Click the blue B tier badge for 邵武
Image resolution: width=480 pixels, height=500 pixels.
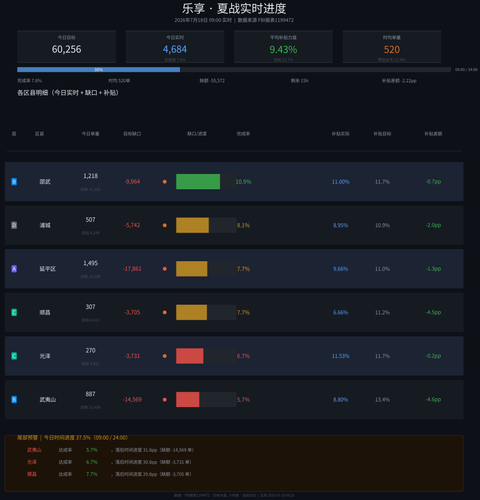(14, 182)
